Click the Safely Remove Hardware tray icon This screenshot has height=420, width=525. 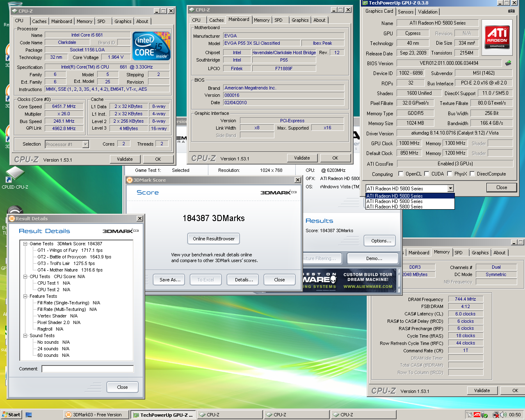click(485, 415)
